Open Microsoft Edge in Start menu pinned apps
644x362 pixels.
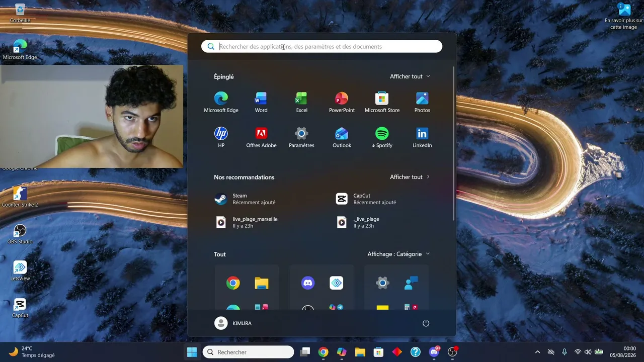[221, 102]
